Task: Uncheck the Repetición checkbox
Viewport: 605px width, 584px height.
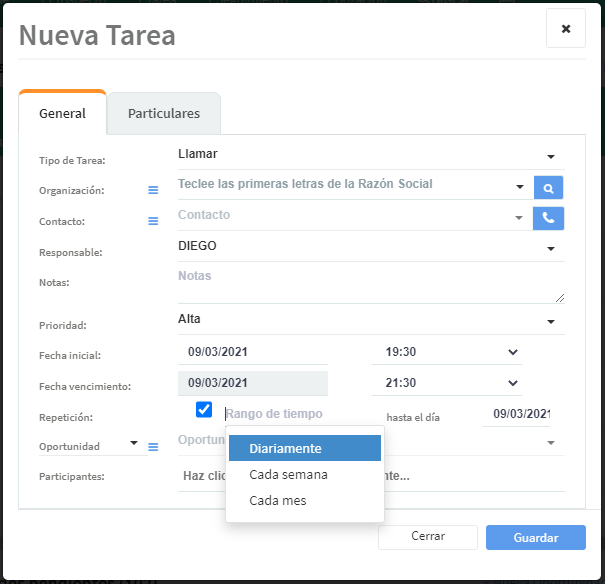Action: 204,410
